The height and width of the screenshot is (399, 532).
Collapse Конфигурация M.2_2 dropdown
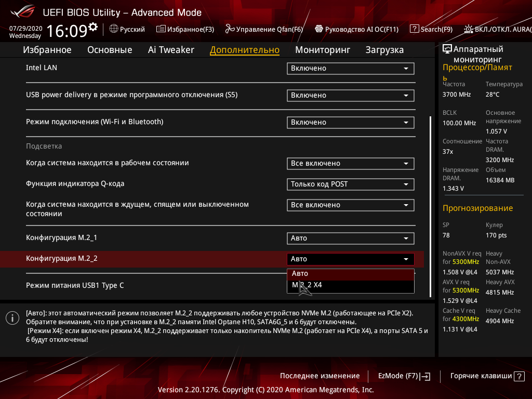click(351, 259)
